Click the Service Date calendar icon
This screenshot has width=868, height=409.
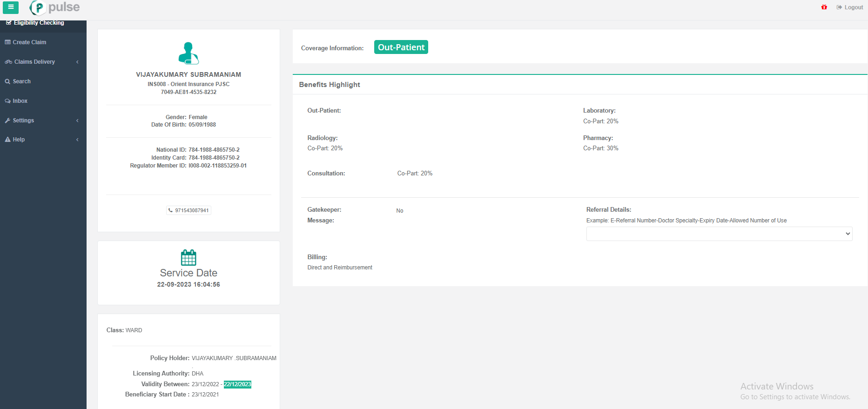point(188,257)
